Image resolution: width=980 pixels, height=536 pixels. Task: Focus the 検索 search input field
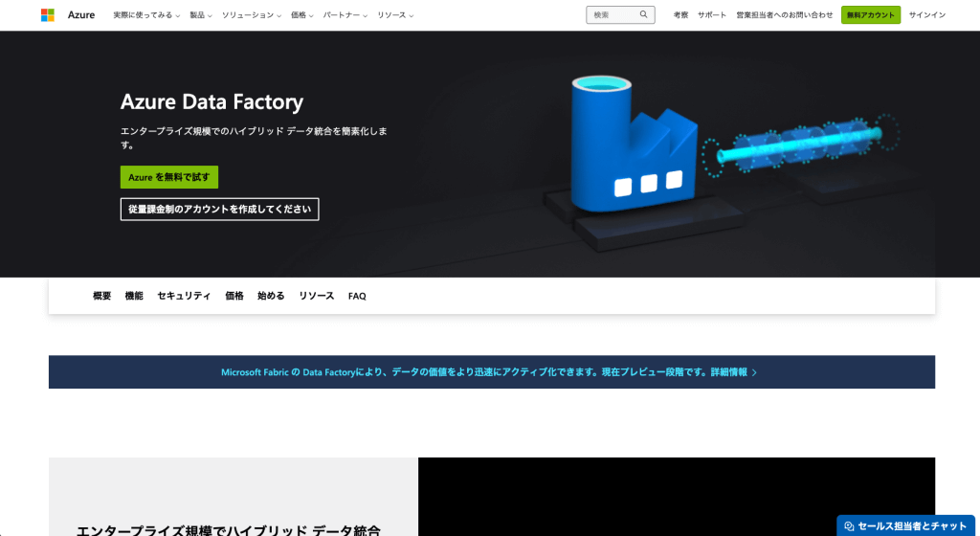(x=620, y=15)
